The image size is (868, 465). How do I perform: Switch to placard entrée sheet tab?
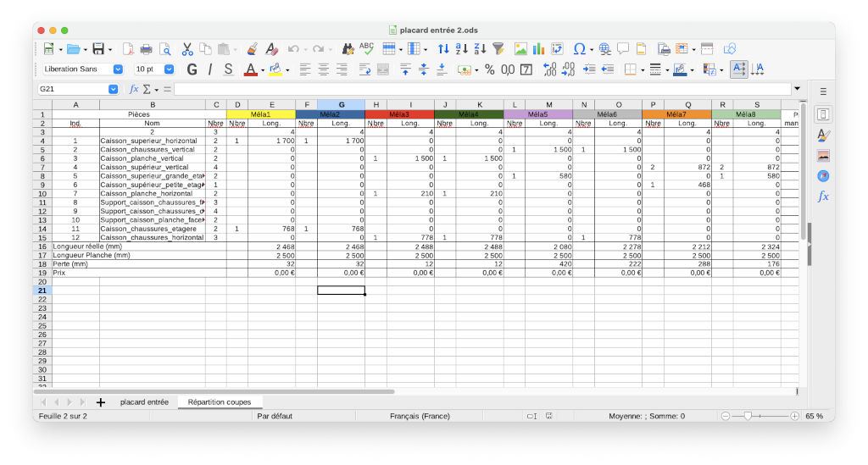tap(144, 402)
